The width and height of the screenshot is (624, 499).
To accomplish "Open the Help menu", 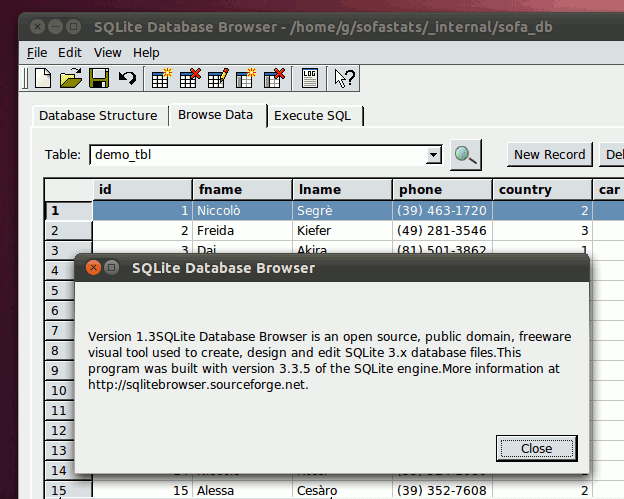I will tap(146, 53).
